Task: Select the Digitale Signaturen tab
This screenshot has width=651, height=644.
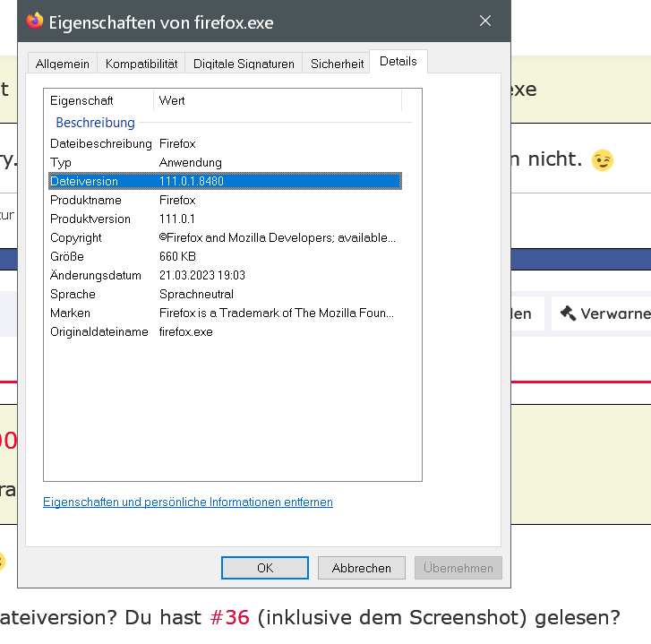Action: pyautogui.click(x=244, y=64)
